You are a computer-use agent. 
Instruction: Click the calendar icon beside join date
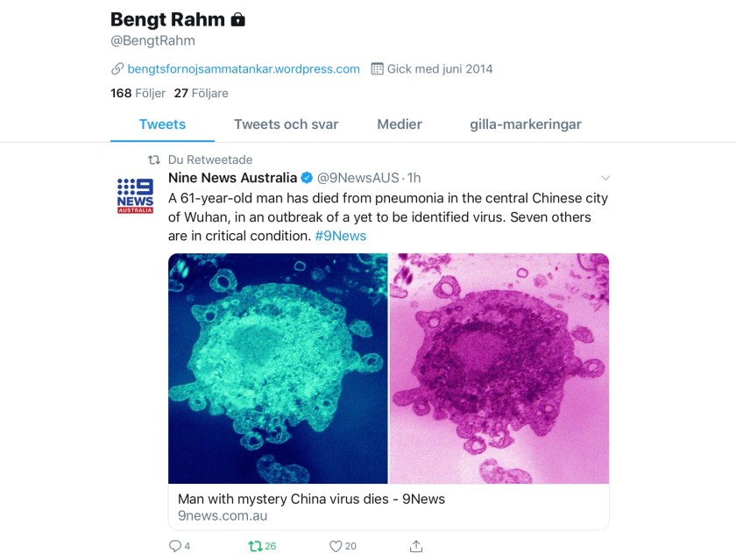click(x=378, y=69)
